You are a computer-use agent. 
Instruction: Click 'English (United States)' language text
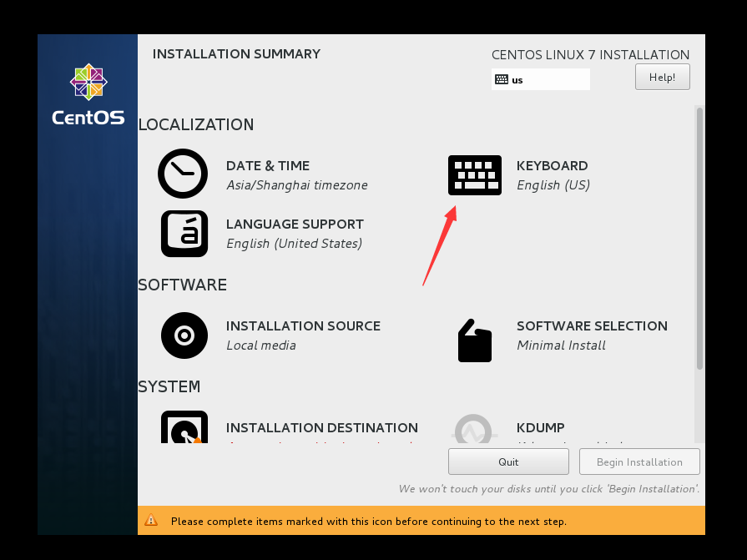point(294,244)
